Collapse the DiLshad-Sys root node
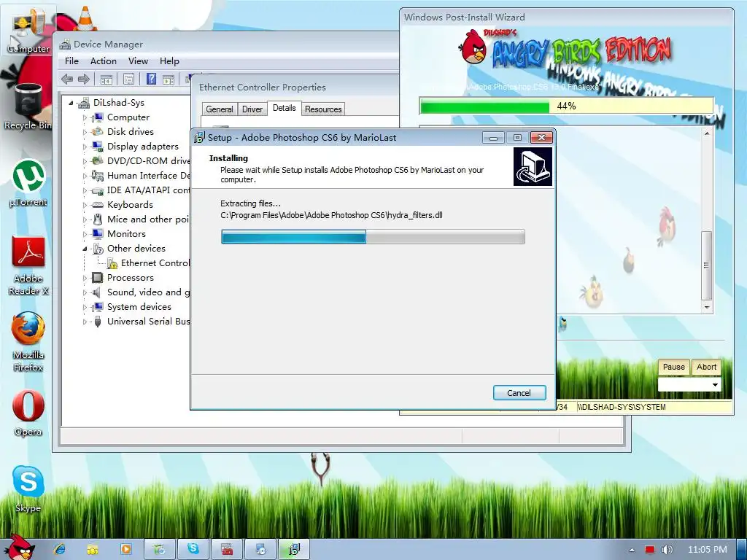Screen dimensions: 747x560 coord(71,103)
